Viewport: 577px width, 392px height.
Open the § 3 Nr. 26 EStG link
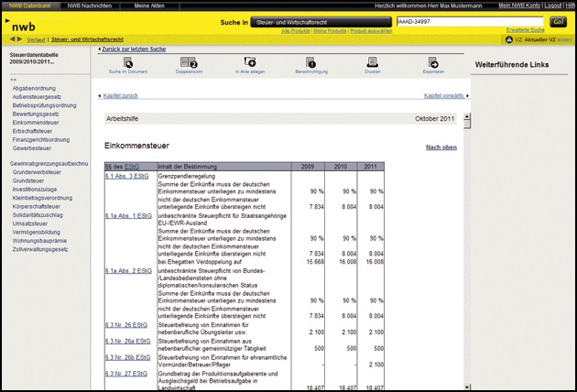click(127, 322)
